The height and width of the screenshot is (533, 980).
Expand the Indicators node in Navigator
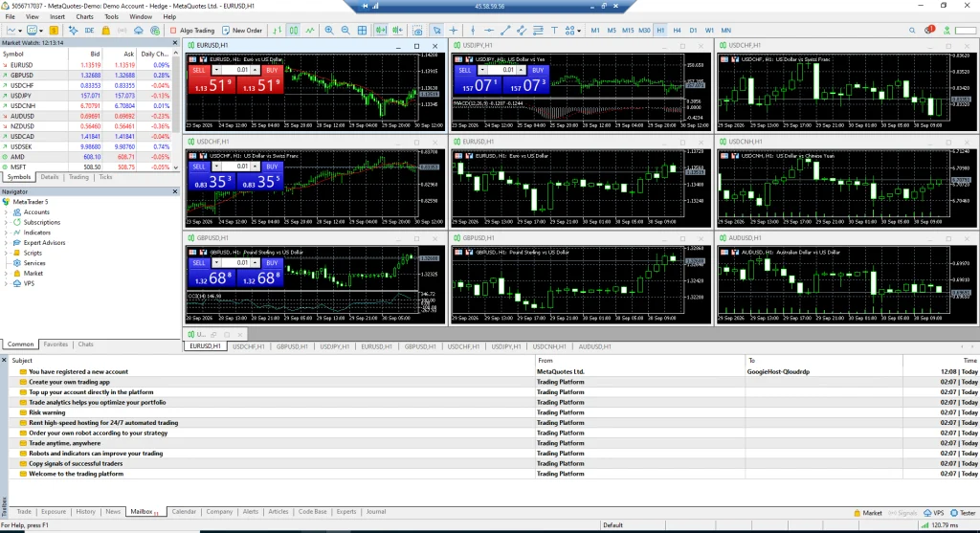[x=7, y=233]
